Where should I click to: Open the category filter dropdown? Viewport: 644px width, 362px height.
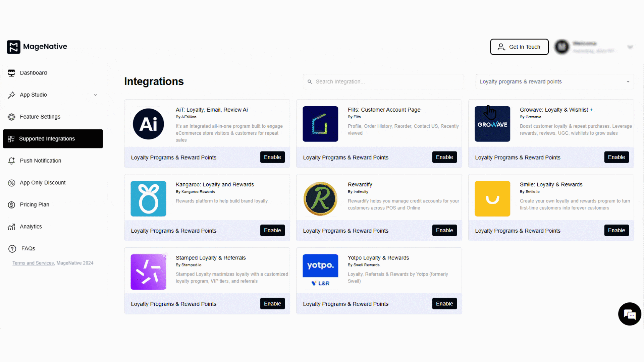click(554, 81)
